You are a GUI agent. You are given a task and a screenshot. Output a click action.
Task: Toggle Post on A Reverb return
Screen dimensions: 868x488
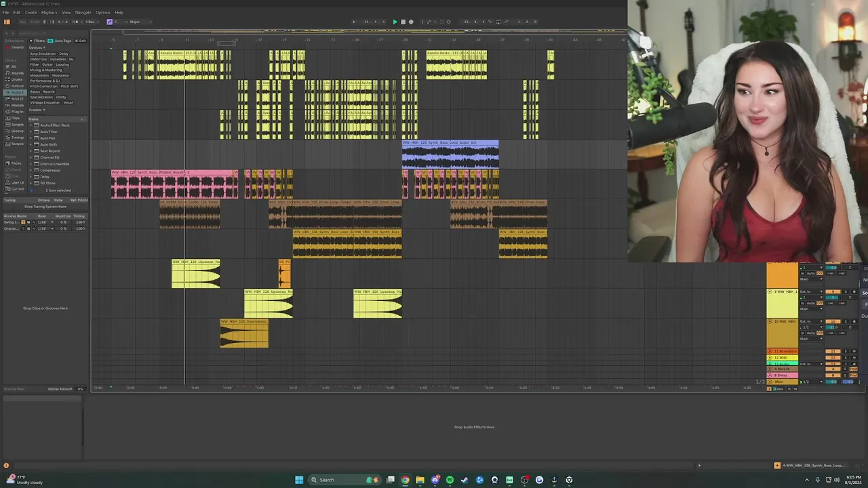click(854, 369)
